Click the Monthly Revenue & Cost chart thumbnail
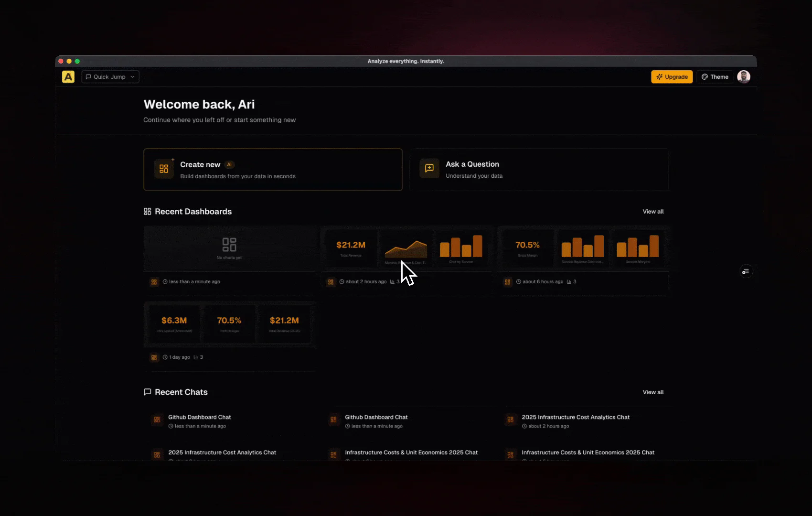812x516 pixels. (x=406, y=248)
